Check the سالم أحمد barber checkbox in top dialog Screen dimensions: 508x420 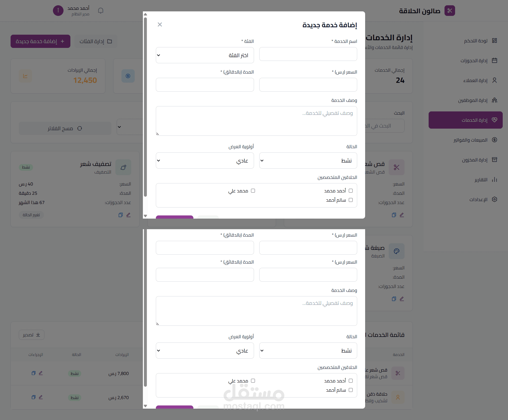(x=351, y=200)
